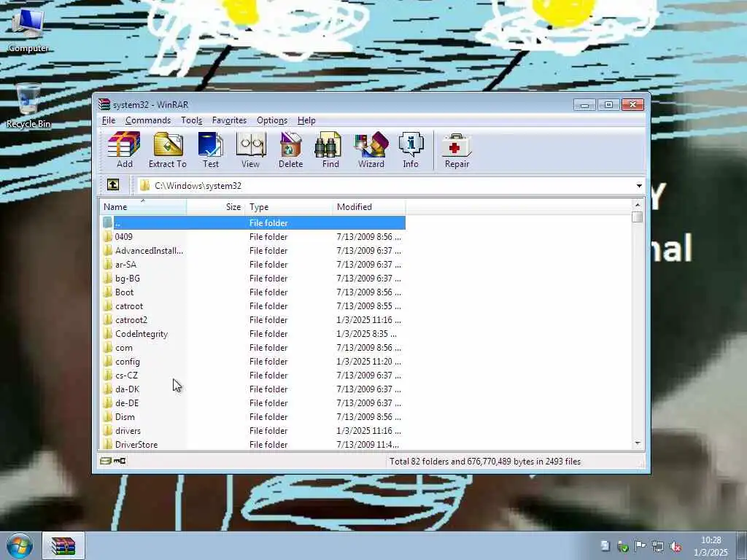Image resolution: width=747 pixels, height=560 pixels.
Task: Open the Help menu
Action: click(x=306, y=120)
